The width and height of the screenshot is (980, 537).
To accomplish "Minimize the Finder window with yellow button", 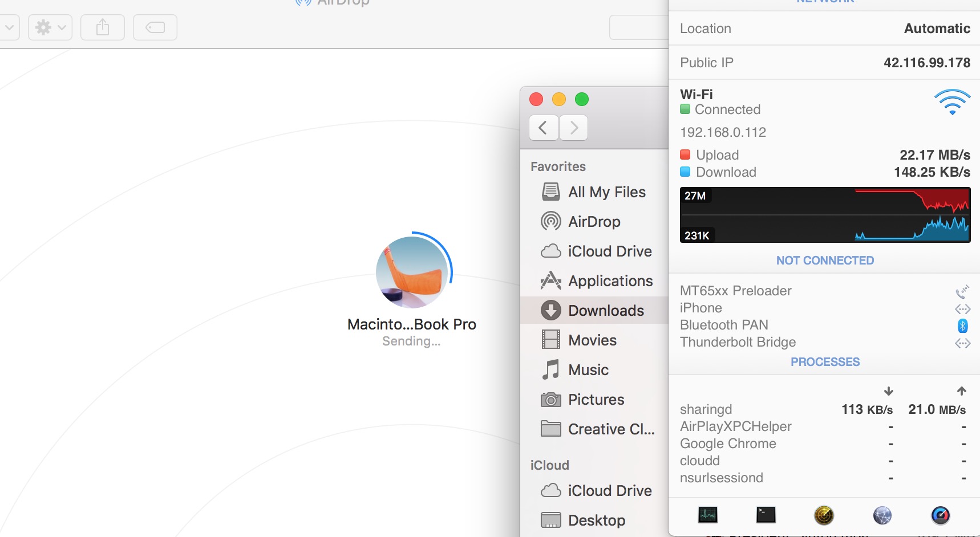I will (x=559, y=99).
